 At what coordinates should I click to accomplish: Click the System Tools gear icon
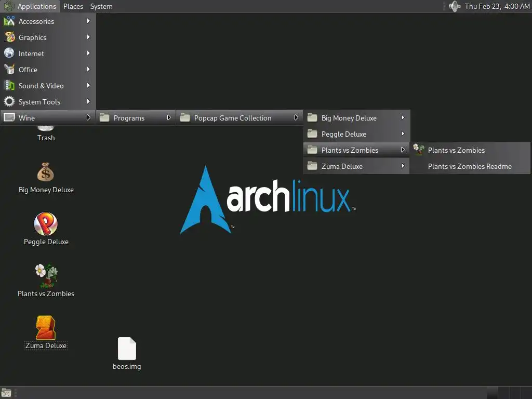coord(9,101)
